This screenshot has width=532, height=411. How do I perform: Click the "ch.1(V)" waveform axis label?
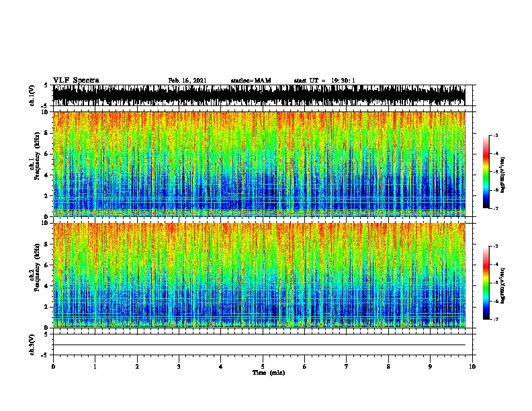pyautogui.click(x=32, y=95)
